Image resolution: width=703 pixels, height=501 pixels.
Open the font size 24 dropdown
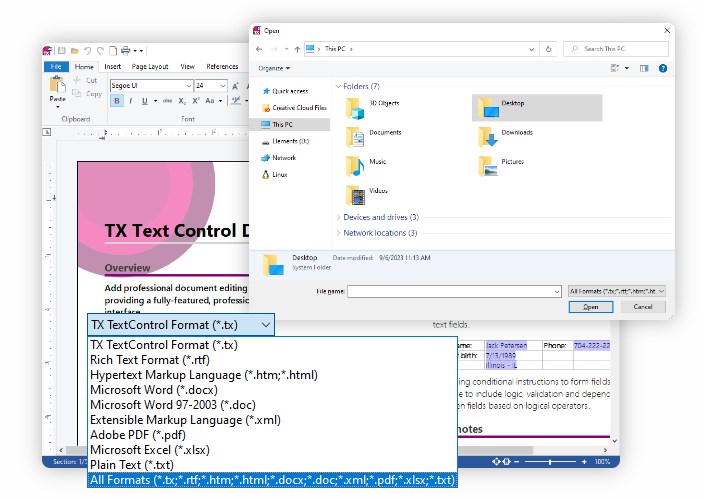coord(222,85)
